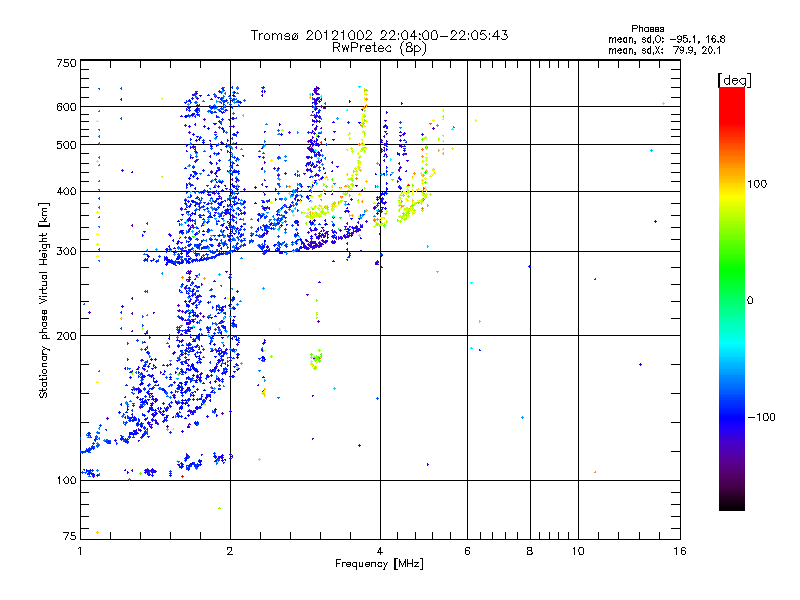Image resolution: width=800 pixels, height=600 pixels.
Task: Click the 'mean, sd,X: 79.9, 20.1' line
Action: click(664, 50)
